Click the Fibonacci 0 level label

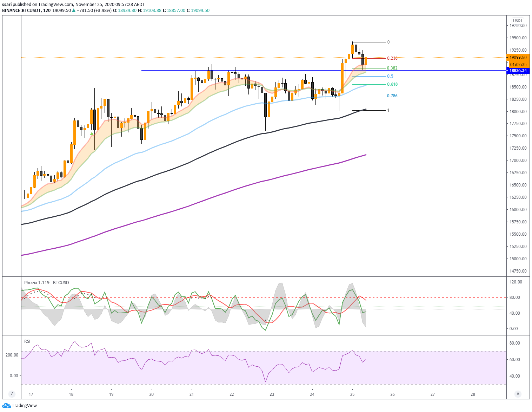click(x=388, y=42)
